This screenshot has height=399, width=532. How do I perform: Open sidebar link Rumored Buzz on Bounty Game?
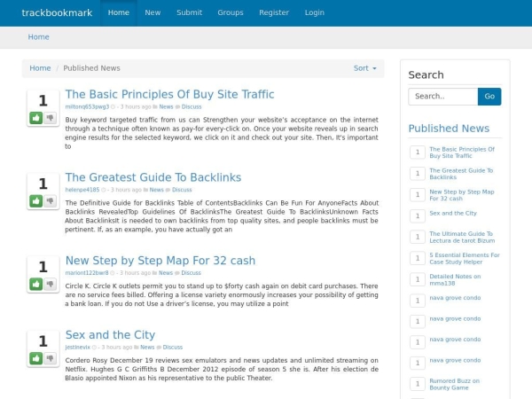(454, 385)
